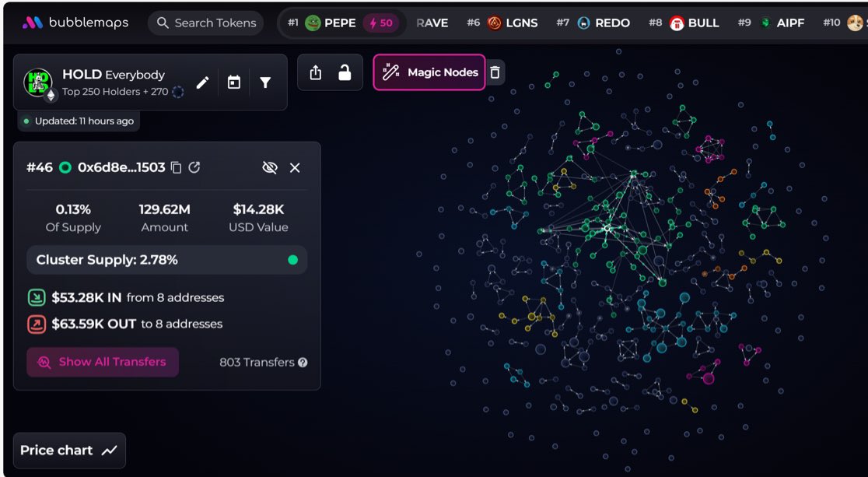Click the 'Top 250 Holders + 270' text
Viewport: 868px width, 477px height.
[115, 91]
